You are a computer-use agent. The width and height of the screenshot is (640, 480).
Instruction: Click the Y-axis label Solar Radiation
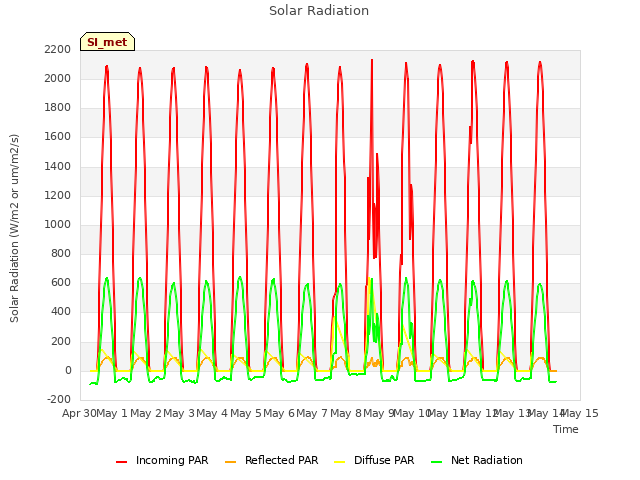[x=14, y=228]
